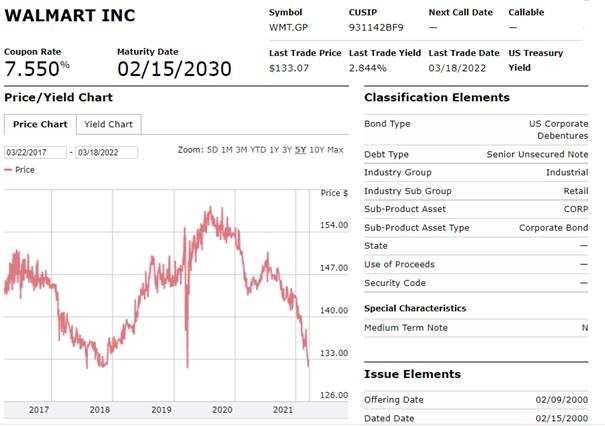Select the 3Y zoom option
Viewport: 605px width, 426px height.
[x=288, y=150]
